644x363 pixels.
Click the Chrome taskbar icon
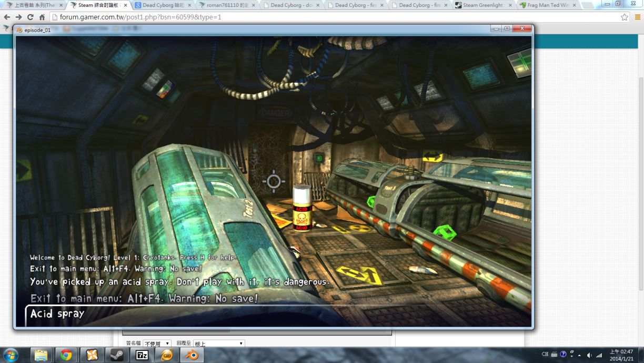[66, 355]
